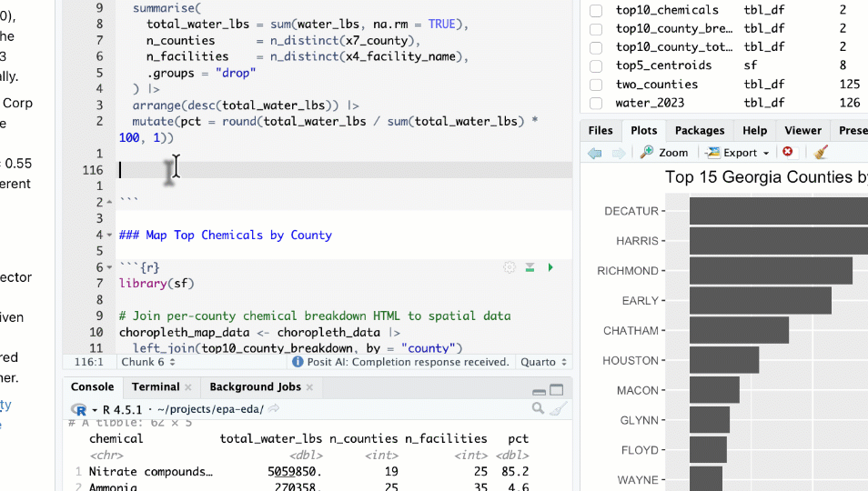Switch to the Packages tab
868x491 pixels.
pos(700,131)
